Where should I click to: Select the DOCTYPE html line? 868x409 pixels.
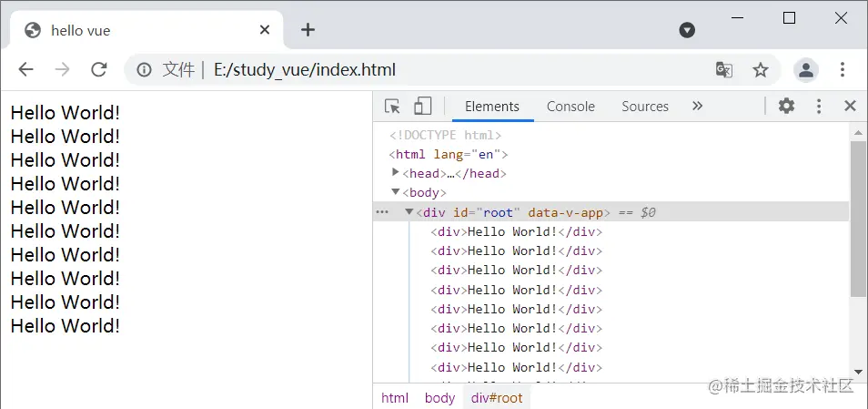pyautogui.click(x=445, y=135)
